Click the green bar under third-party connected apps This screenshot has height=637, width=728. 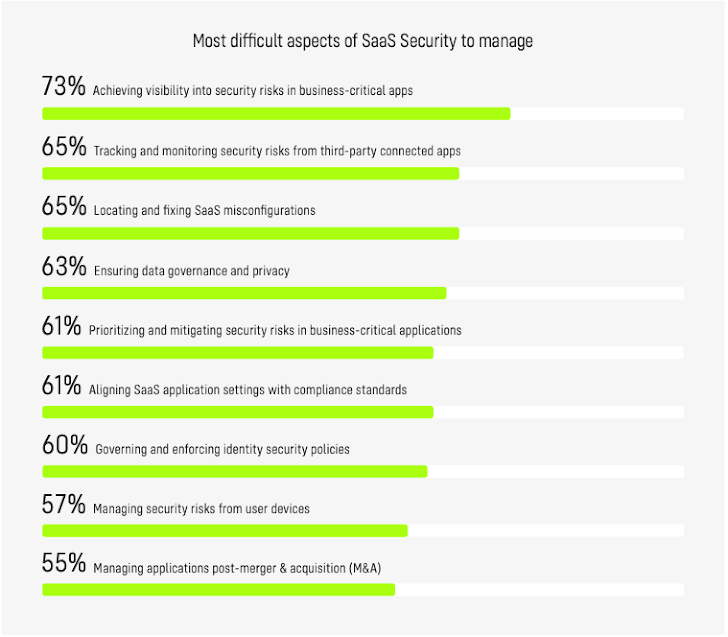(x=250, y=173)
